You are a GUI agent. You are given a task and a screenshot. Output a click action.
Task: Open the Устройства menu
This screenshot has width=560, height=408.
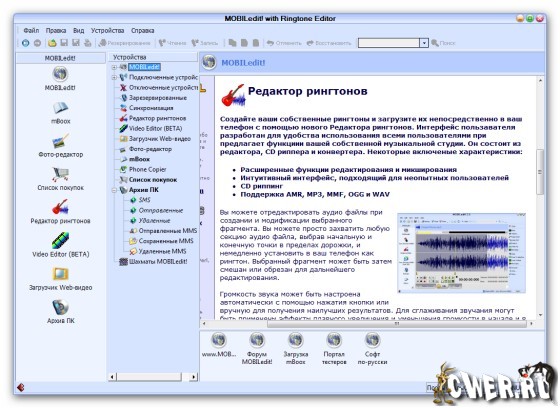[x=108, y=31]
